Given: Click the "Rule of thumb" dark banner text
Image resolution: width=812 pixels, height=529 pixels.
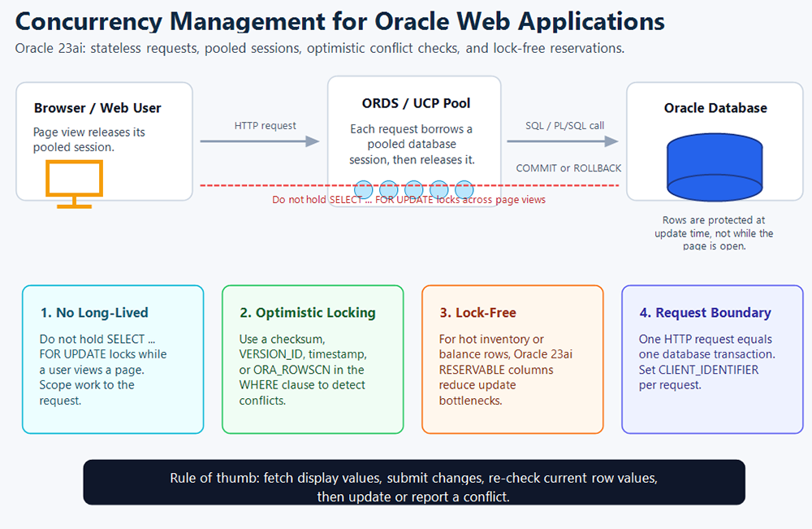Looking at the screenshot, I should (x=413, y=487).
